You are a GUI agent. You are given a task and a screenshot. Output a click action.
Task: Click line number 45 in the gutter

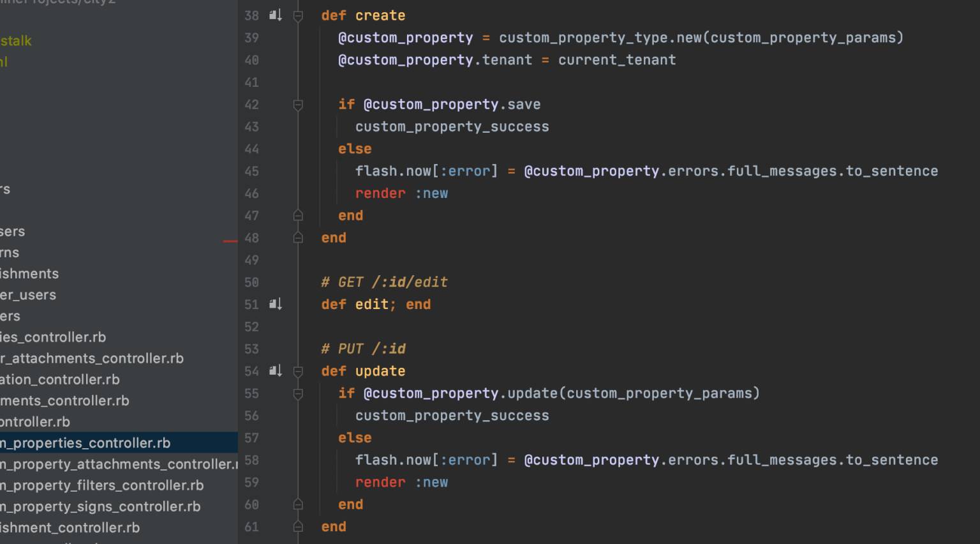(x=251, y=171)
